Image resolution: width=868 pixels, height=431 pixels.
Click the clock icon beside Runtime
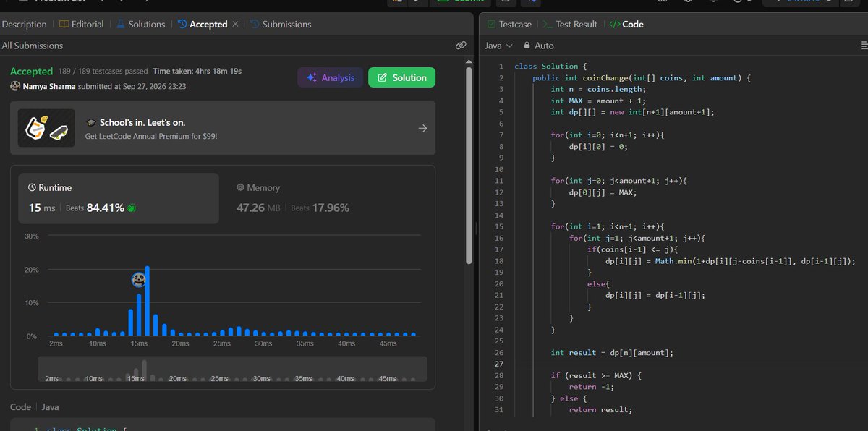point(32,188)
